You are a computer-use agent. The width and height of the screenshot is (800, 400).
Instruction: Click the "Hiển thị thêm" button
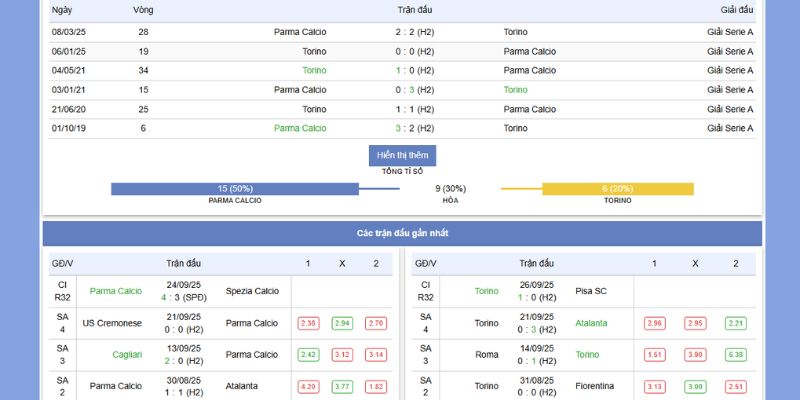click(402, 156)
